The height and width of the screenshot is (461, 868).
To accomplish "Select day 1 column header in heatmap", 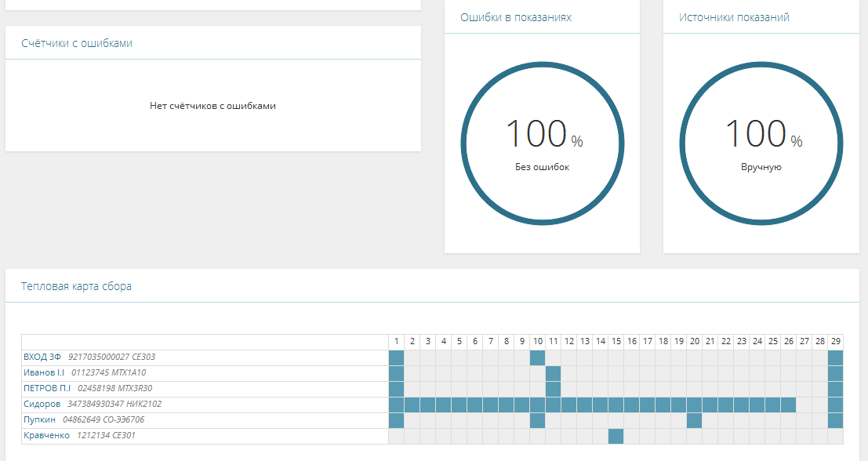I will click(397, 342).
